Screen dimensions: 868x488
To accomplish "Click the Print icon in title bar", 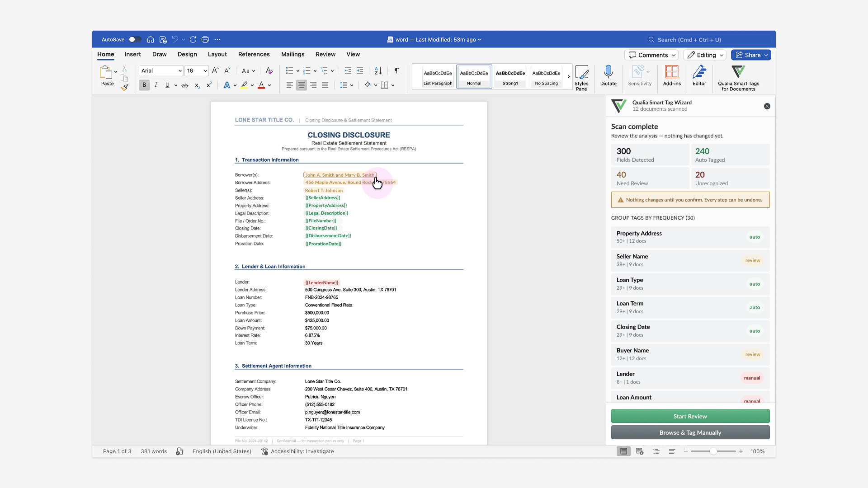I will 205,40.
